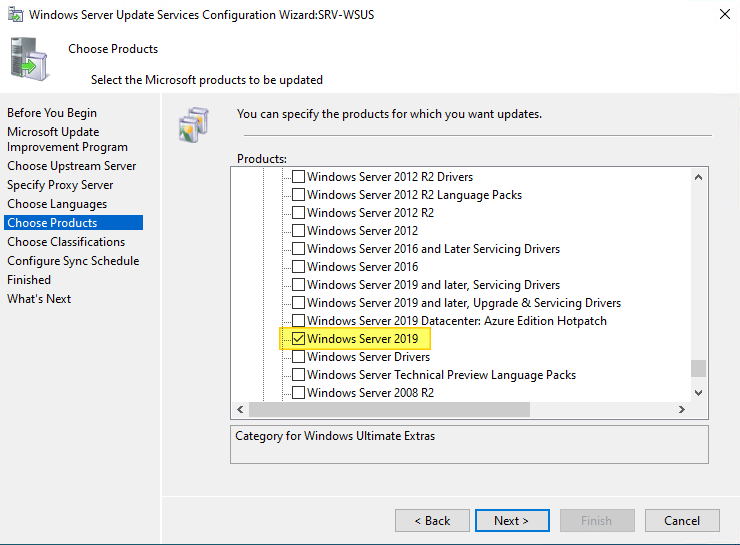Screen dimensions: 740x545
Task: Select the 'Windows Server 2012' label text
Action: (x=362, y=230)
